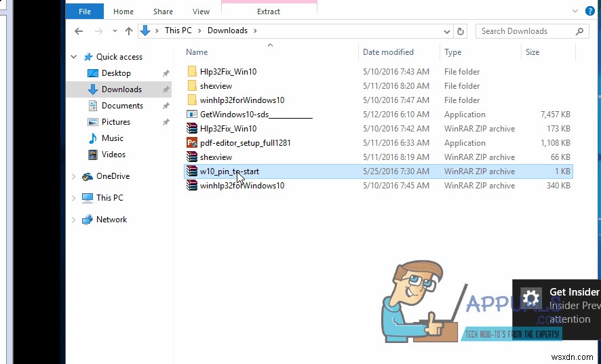Open recent locations dropdown arrow
Image resolution: width=601 pixels, height=364 pixels.
tap(115, 31)
